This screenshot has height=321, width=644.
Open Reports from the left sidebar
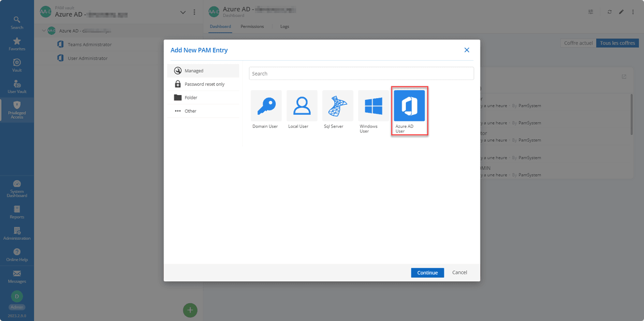pos(17,211)
